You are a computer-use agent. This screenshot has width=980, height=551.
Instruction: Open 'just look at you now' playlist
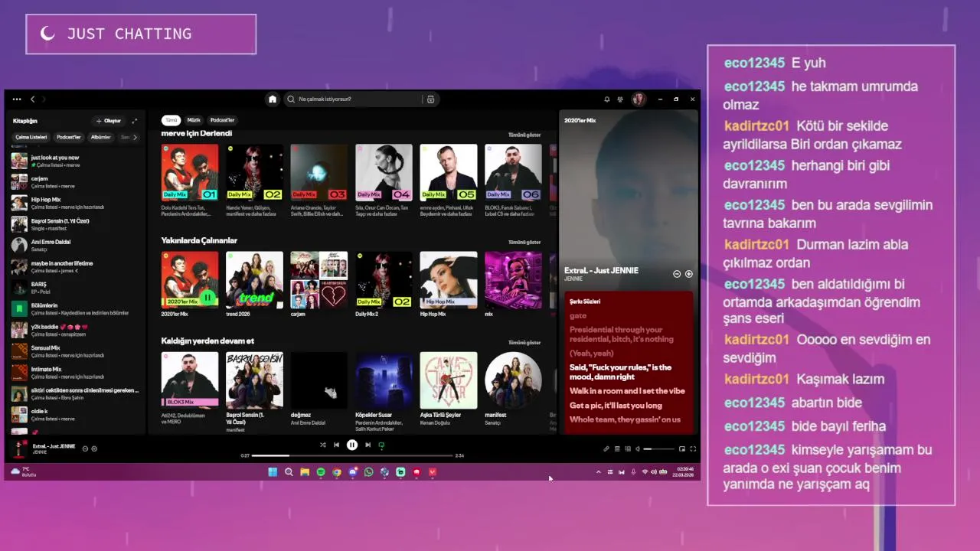[x=75, y=161]
